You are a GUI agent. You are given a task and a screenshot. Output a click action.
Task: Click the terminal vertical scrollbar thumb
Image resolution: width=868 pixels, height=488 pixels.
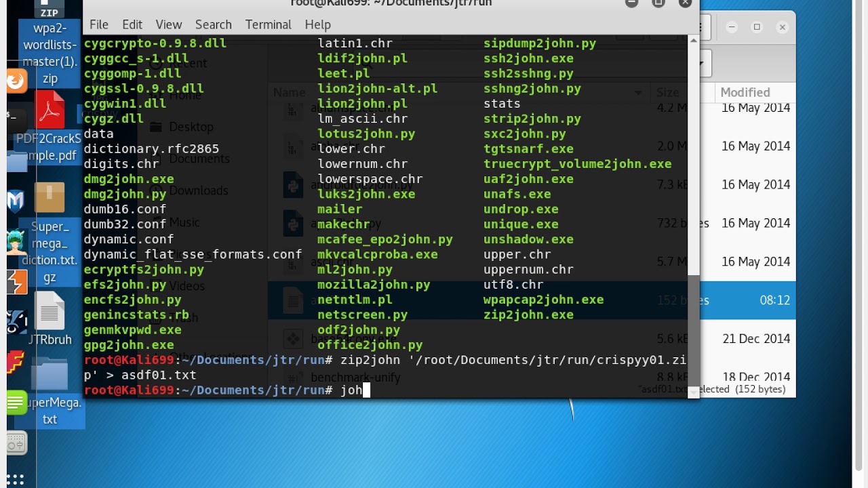click(x=693, y=332)
